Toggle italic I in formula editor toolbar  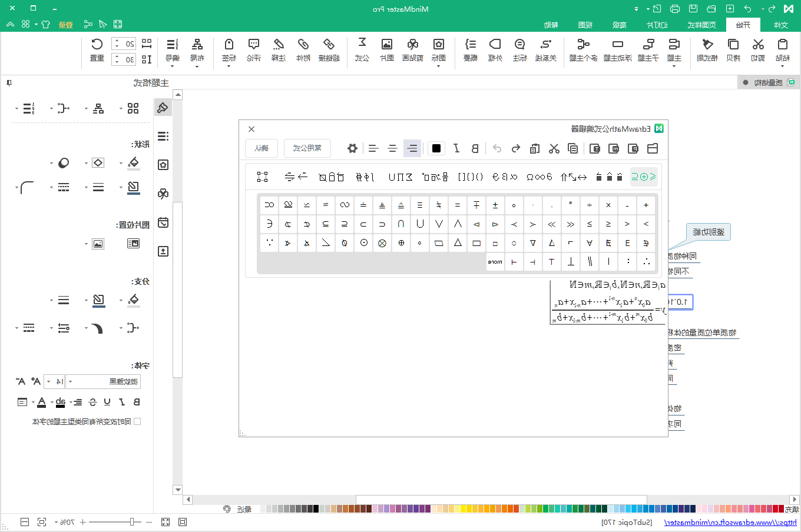[456, 148]
